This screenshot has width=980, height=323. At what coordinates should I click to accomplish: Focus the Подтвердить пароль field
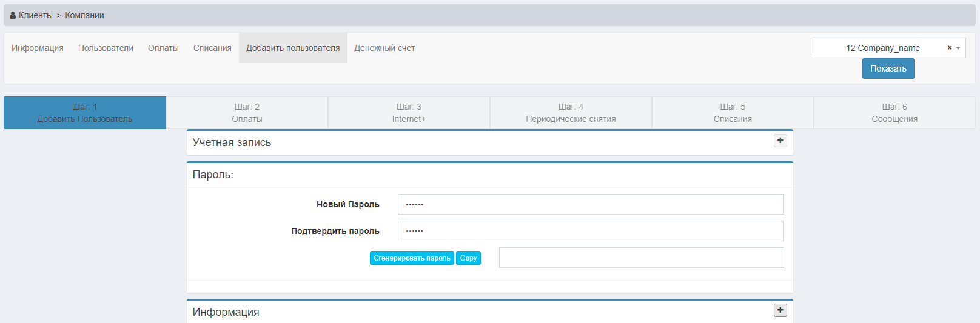tap(589, 231)
